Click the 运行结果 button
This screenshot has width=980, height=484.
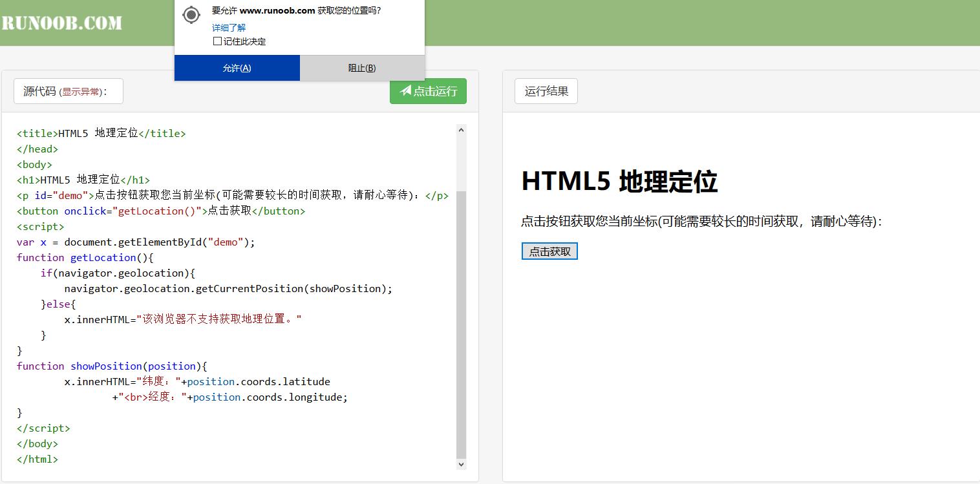click(x=546, y=91)
